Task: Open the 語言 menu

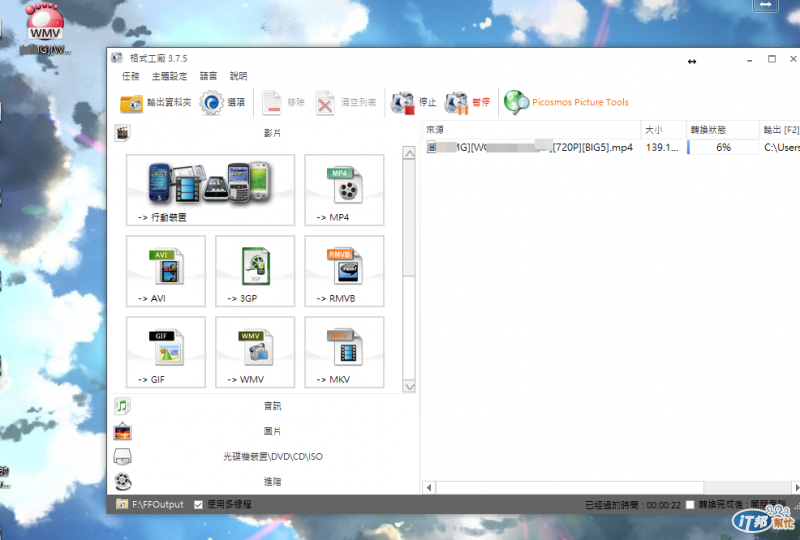Action: (x=208, y=76)
